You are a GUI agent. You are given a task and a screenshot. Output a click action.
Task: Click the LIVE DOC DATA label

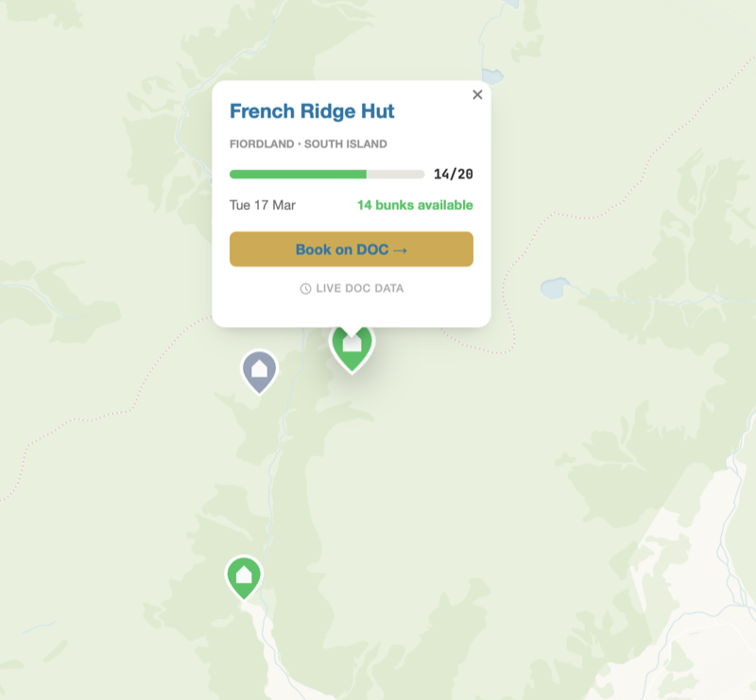(x=360, y=289)
